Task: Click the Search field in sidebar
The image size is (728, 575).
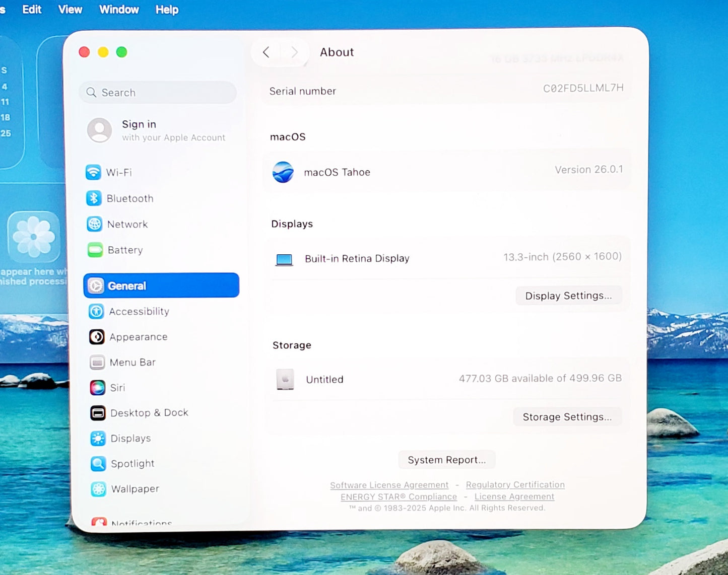Action: [x=158, y=93]
